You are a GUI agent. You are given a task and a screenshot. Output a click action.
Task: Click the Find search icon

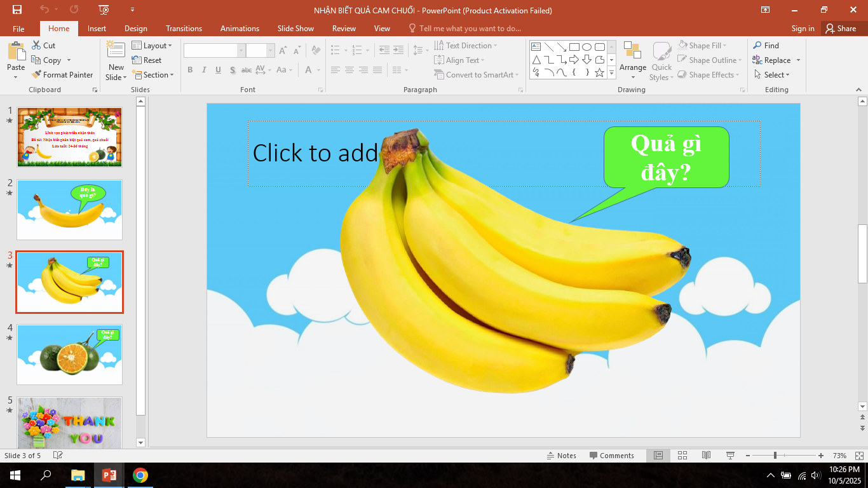tap(757, 46)
